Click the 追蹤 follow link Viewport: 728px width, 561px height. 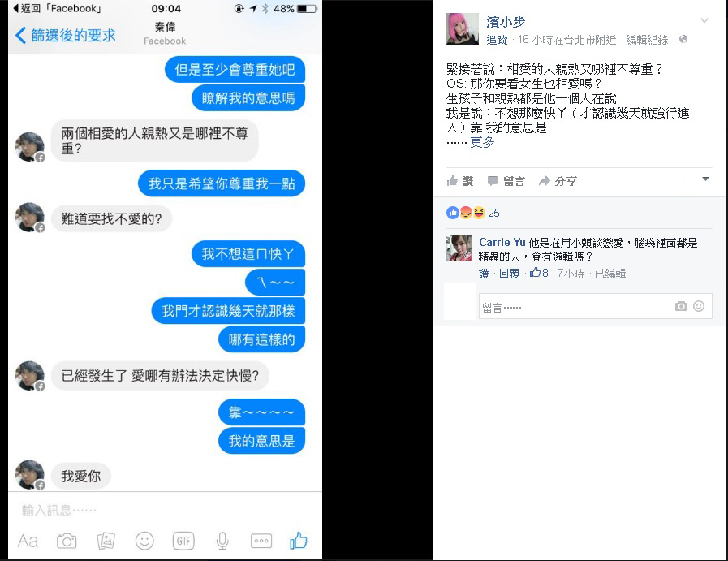coord(497,40)
